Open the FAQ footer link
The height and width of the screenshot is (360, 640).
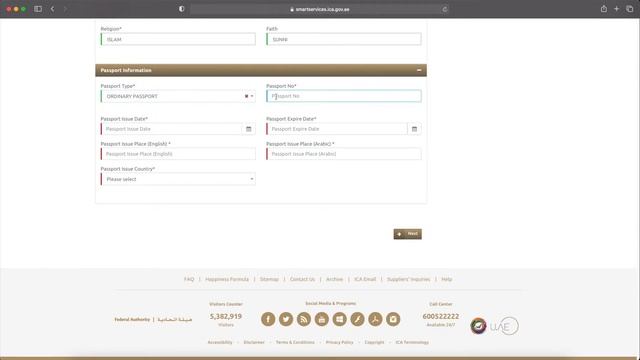point(189,279)
